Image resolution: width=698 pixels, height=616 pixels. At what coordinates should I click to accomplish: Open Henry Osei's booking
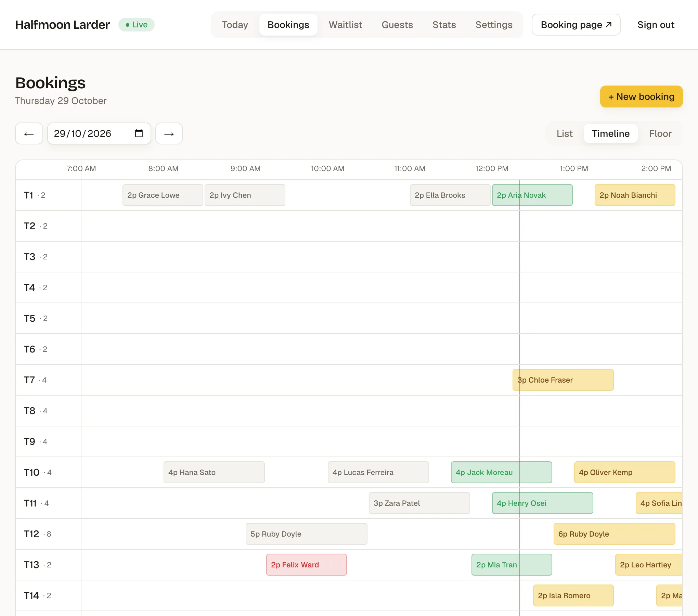click(543, 503)
